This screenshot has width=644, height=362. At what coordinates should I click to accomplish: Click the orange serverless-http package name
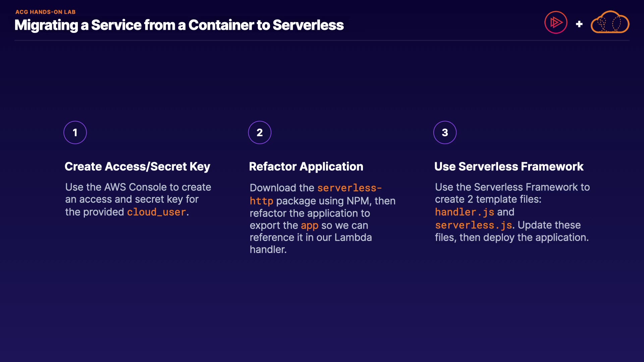(x=349, y=188)
